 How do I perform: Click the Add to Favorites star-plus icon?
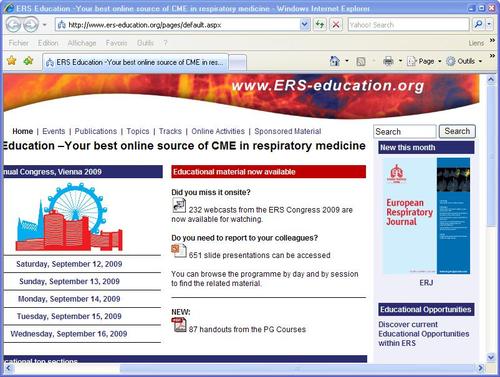tap(28, 61)
